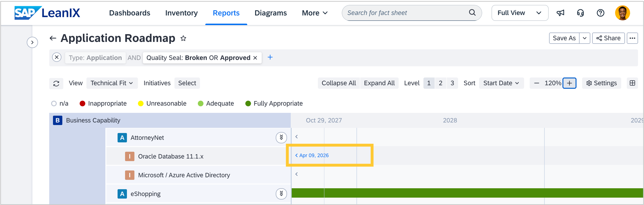Expand the AttorneyNet row chevron

(281, 137)
